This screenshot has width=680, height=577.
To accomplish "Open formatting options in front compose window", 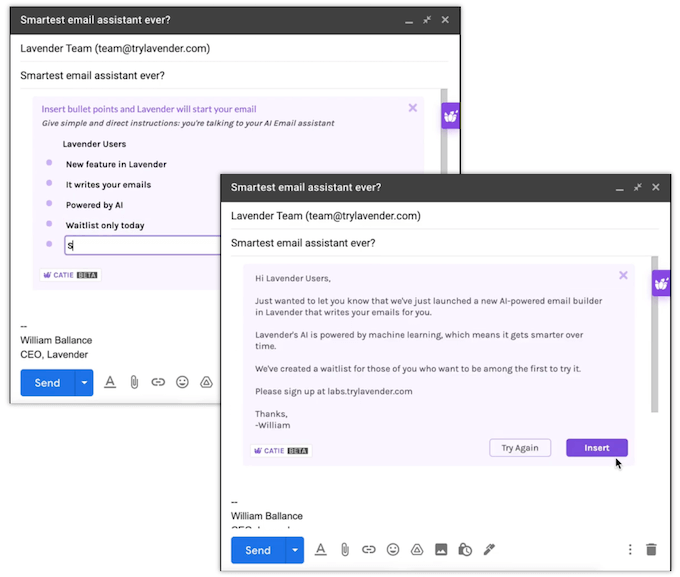I will [x=320, y=550].
